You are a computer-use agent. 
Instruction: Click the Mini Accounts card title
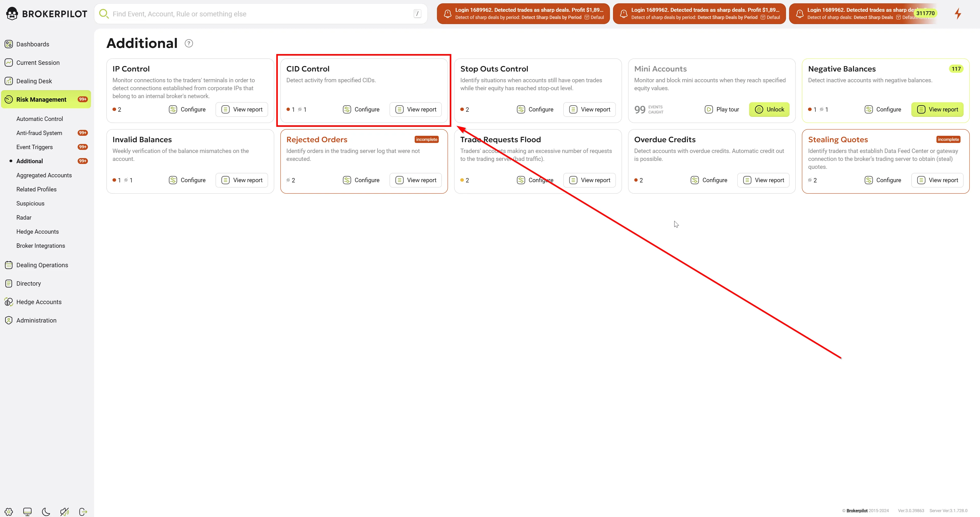click(x=660, y=69)
